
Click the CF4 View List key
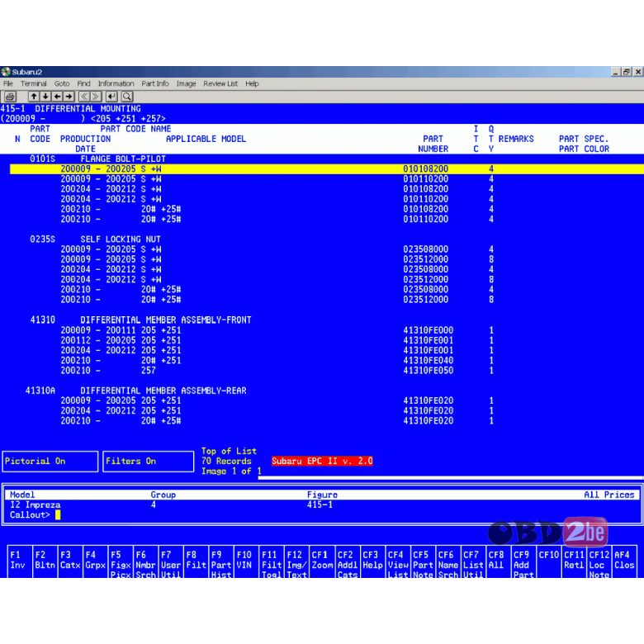398,561
